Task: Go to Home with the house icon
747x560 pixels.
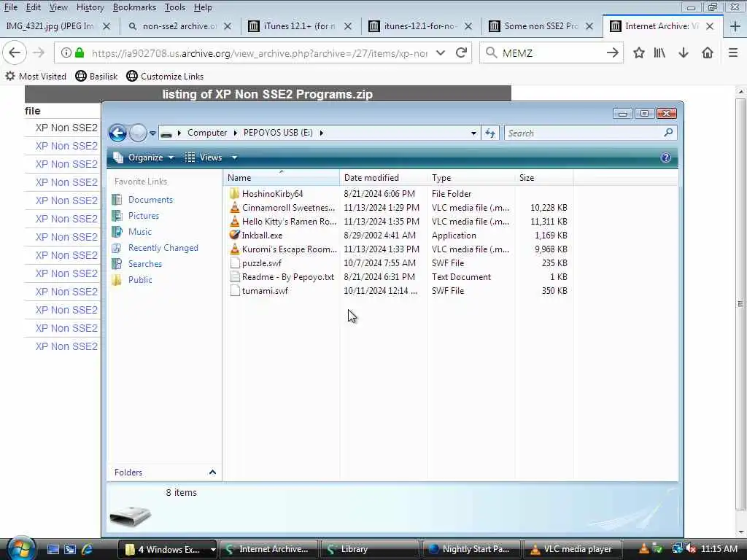Action: pos(708,52)
